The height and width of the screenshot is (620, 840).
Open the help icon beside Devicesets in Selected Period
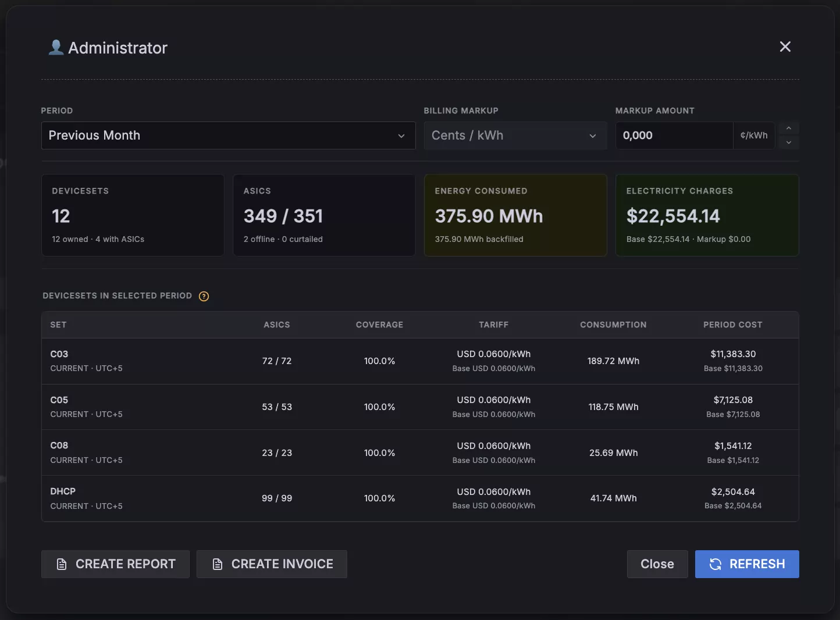click(204, 296)
